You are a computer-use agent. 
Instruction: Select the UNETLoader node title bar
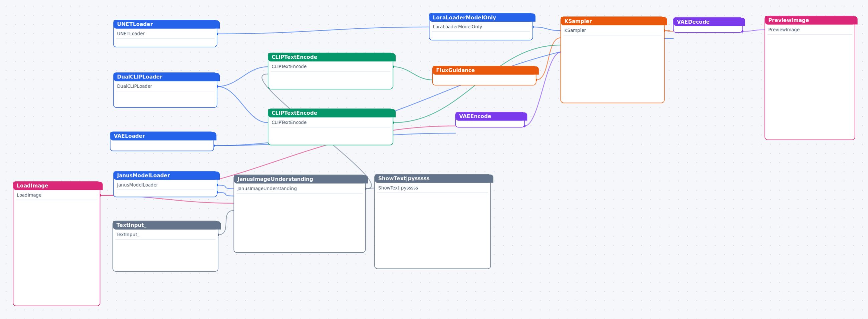tap(167, 24)
